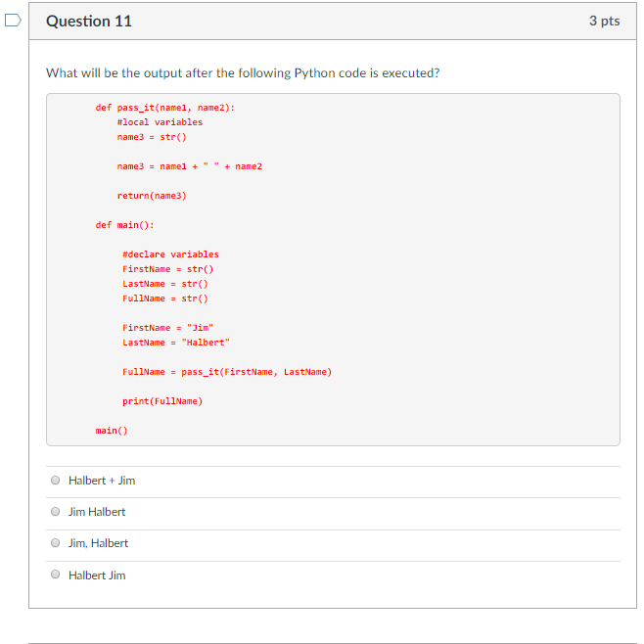
Task: Click the 'LastName = "Halbert"' code line
Action: tap(176, 343)
